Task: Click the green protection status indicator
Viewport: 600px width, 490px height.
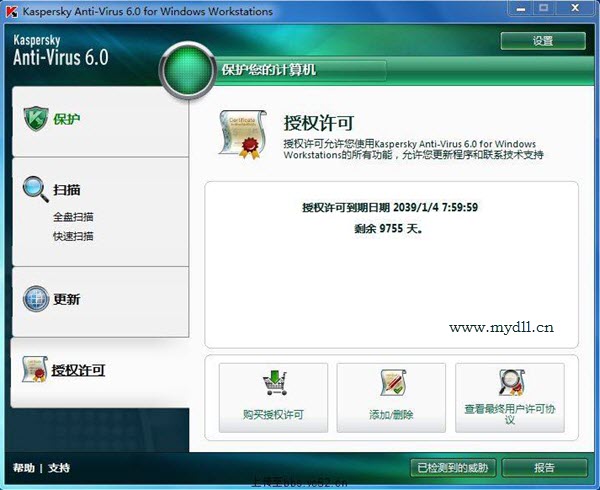Action: click(188, 70)
